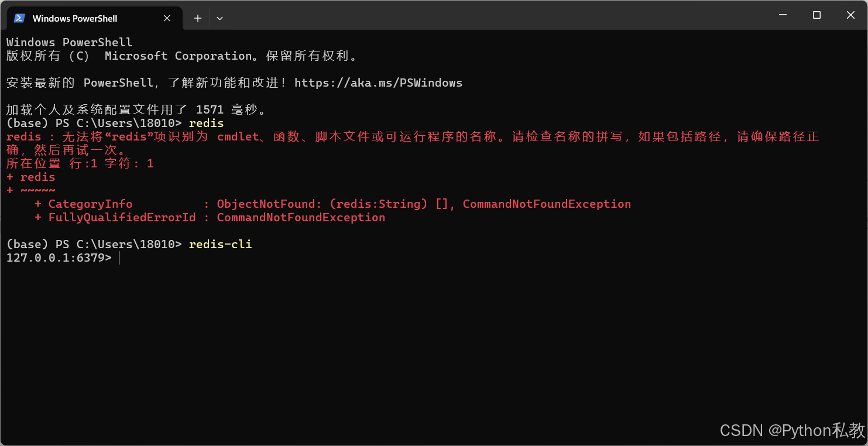The width and height of the screenshot is (868, 446).
Task: Click the Windows PowerShell header text
Action: click(x=68, y=42)
